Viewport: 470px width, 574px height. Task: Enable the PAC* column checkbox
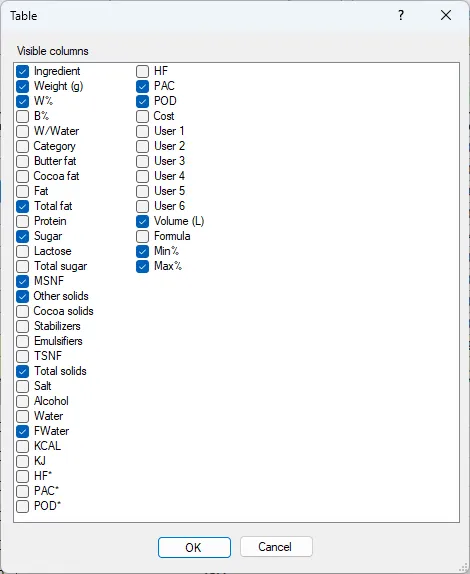pos(22,491)
